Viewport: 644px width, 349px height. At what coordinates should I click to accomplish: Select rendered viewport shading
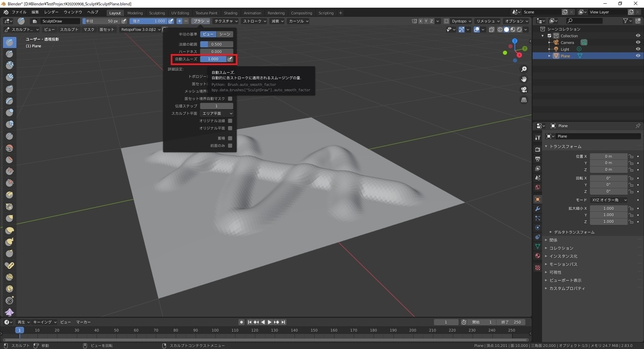[x=518, y=30]
